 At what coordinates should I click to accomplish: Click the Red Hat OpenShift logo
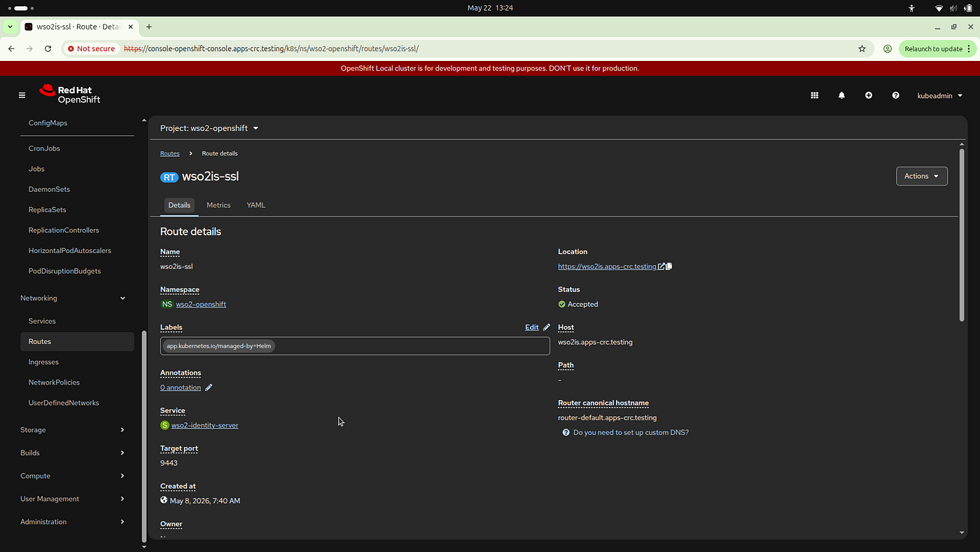(69, 95)
